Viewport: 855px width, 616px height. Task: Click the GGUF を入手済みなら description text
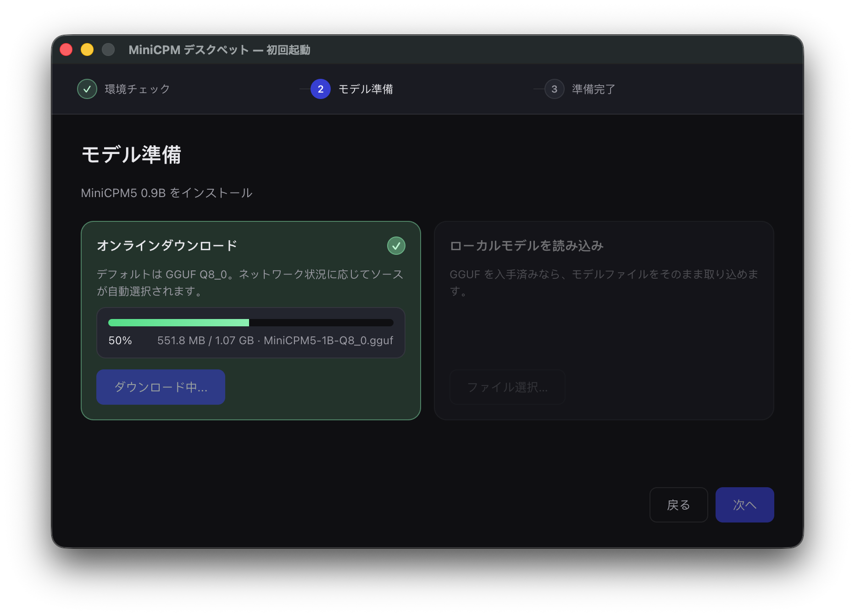pyautogui.click(x=604, y=282)
